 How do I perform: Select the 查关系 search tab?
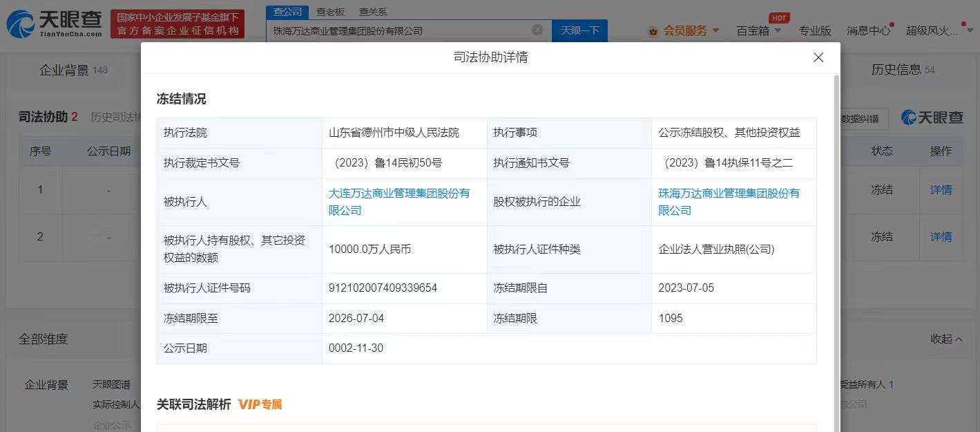[x=373, y=12]
